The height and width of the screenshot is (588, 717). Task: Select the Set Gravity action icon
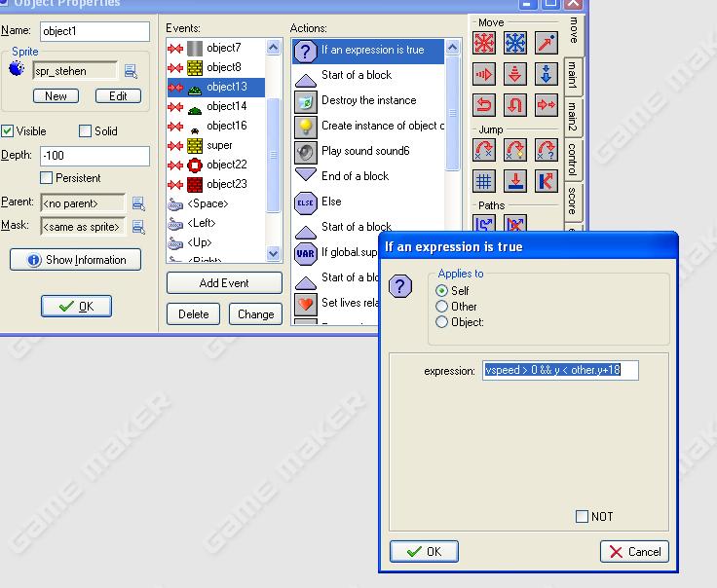pos(546,74)
